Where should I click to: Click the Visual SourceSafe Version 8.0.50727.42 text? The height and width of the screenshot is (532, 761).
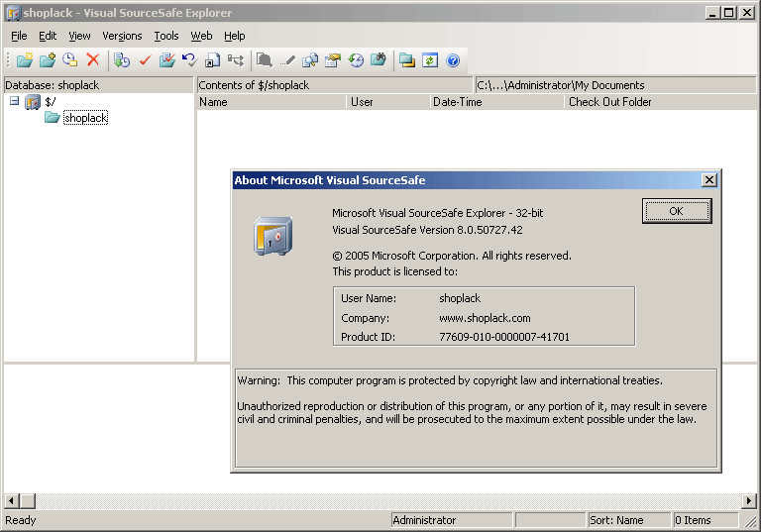[427, 230]
